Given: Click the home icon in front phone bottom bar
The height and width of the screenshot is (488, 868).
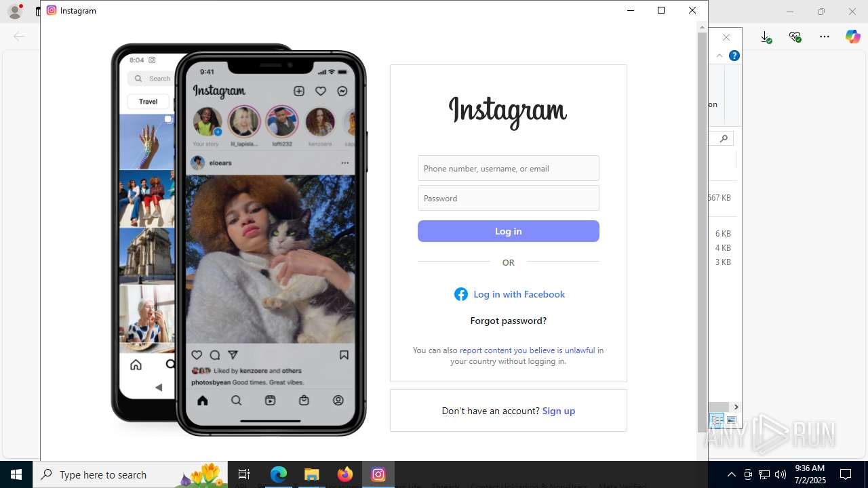Looking at the screenshot, I should [202, 401].
